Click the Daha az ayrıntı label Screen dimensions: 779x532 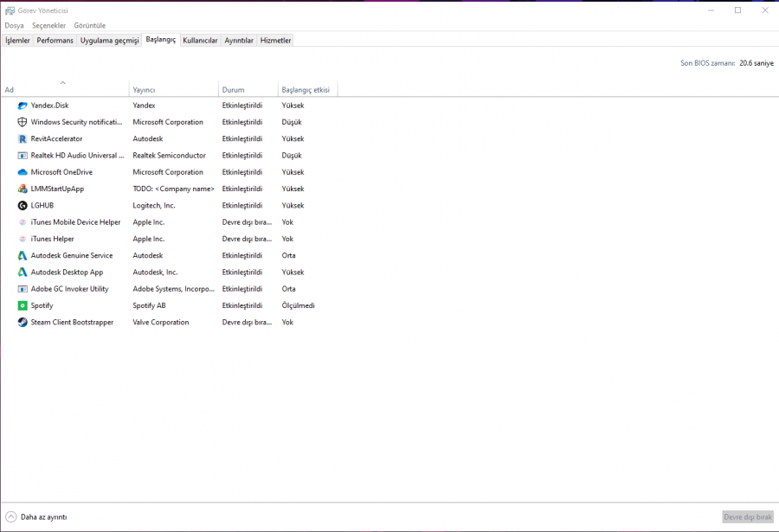[x=44, y=517]
